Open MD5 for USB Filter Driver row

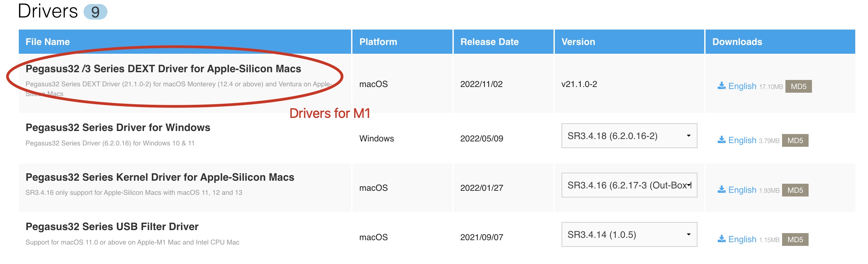pos(795,239)
